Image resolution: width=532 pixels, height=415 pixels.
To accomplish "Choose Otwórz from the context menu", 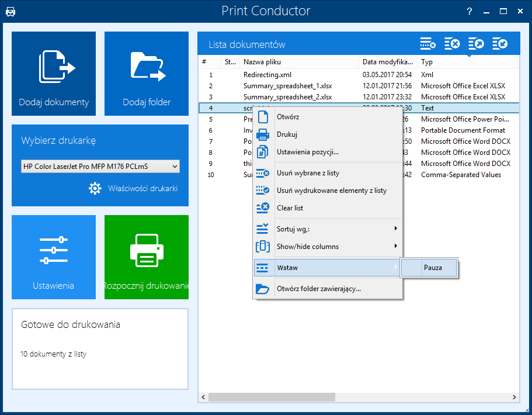I will (x=328, y=117).
